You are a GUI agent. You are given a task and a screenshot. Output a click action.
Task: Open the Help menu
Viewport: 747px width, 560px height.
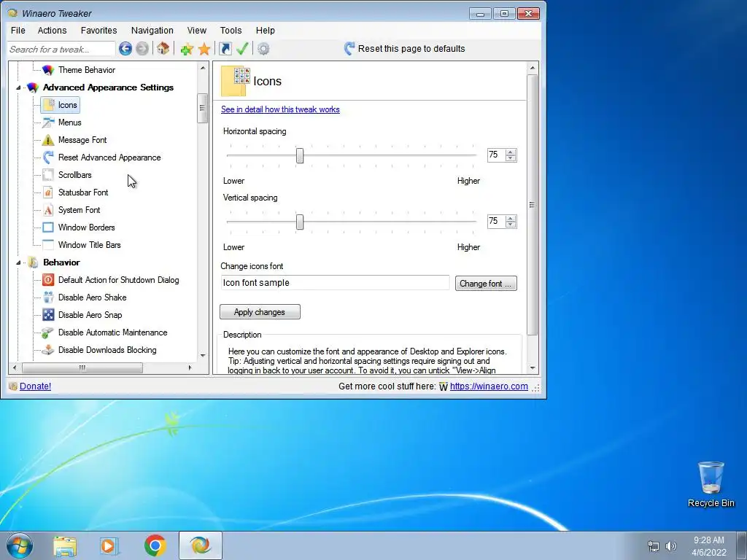click(x=266, y=31)
